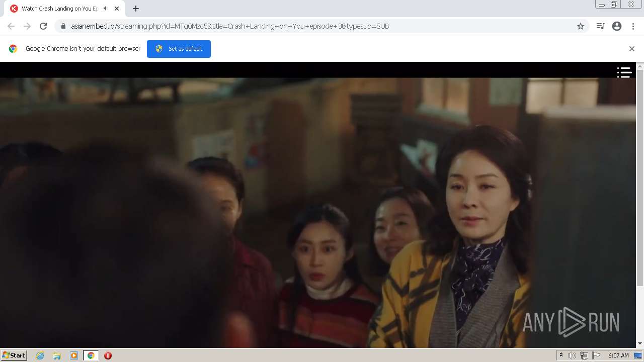644x362 pixels.
Task: Reload the current page
Action: coord(43,26)
